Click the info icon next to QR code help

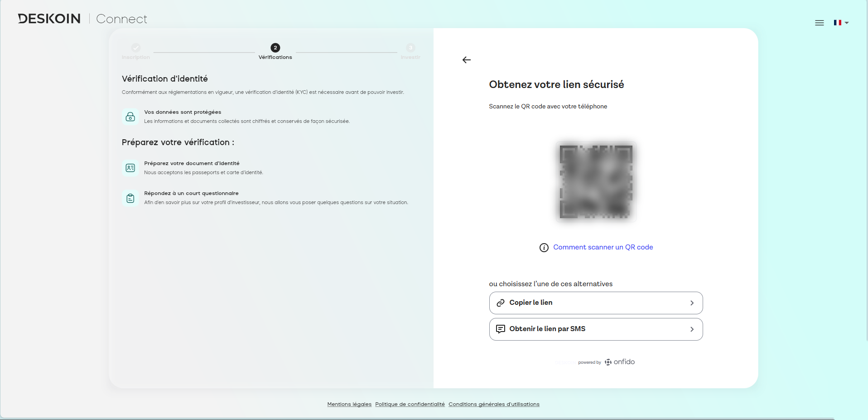click(x=543, y=248)
